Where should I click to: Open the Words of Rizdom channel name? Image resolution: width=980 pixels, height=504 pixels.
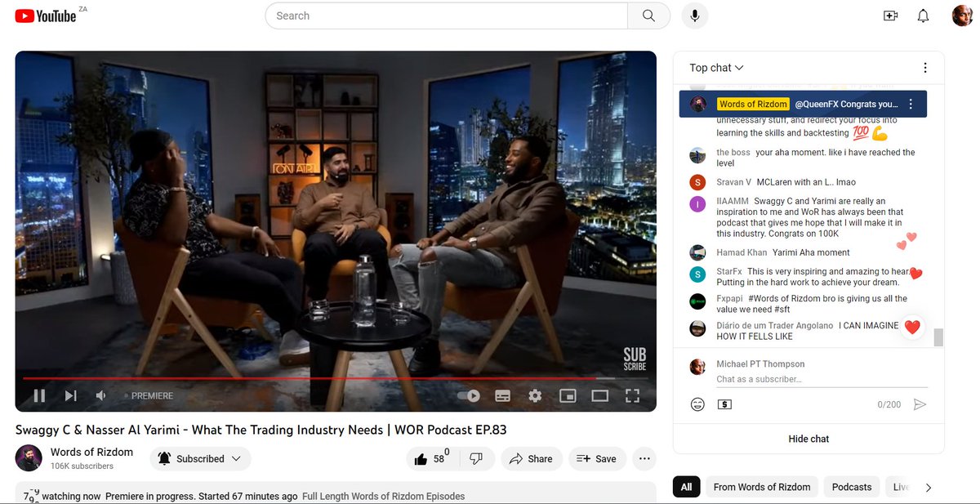[91, 453]
